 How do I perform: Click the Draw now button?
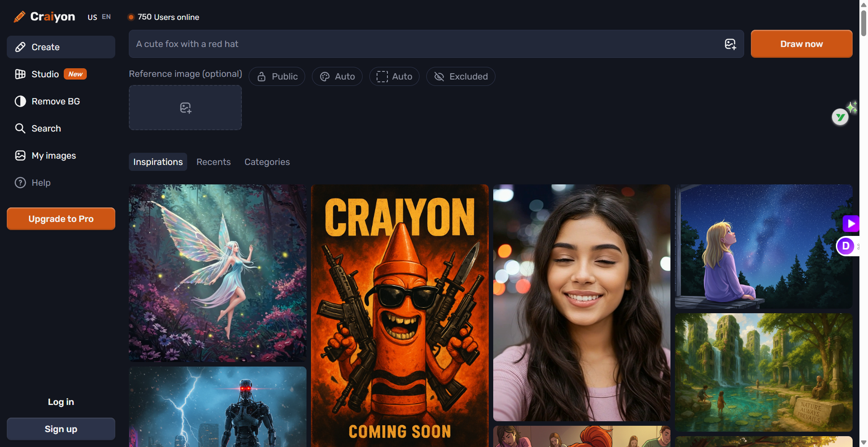click(802, 44)
